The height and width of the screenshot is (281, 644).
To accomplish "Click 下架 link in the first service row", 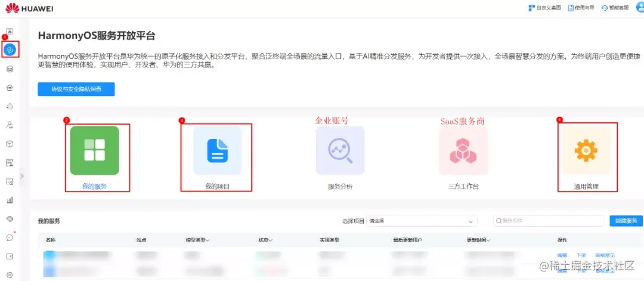I will pyautogui.click(x=581, y=255).
